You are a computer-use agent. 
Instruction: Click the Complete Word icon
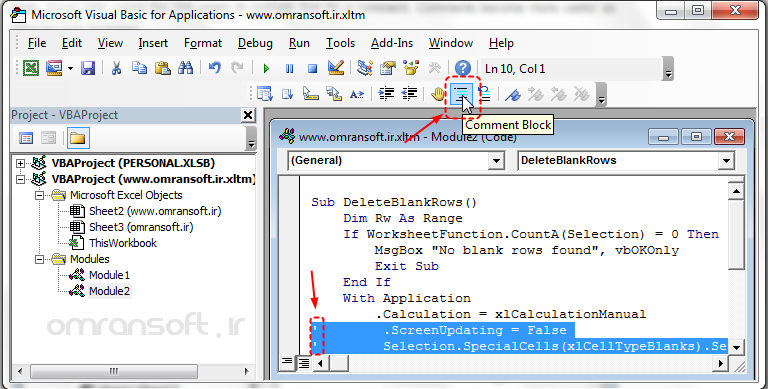click(x=357, y=94)
